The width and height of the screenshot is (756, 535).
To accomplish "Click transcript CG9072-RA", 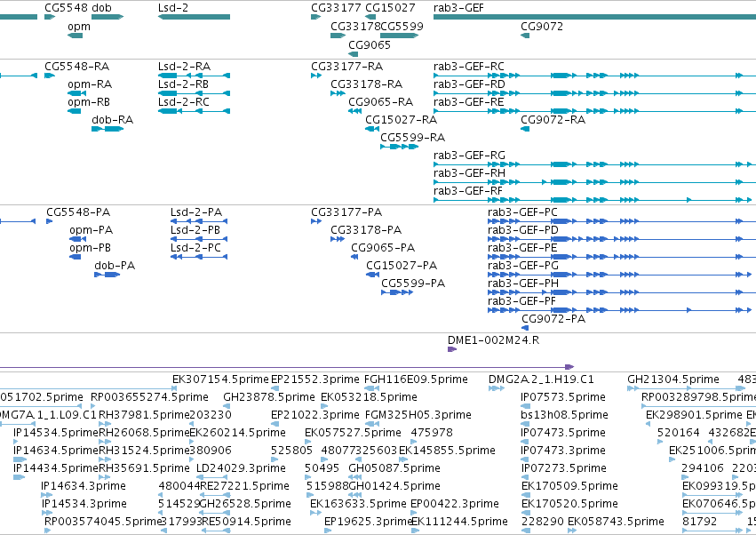I will [553, 120].
